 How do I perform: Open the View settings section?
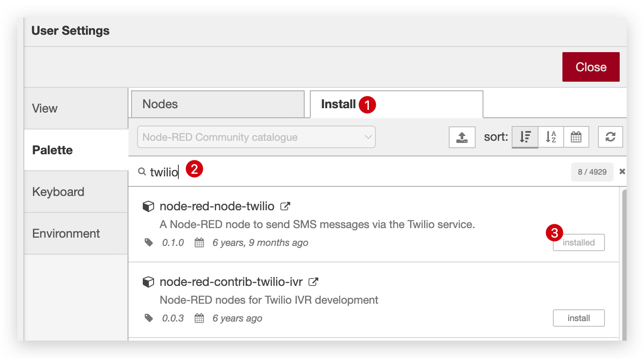click(76, 108)
